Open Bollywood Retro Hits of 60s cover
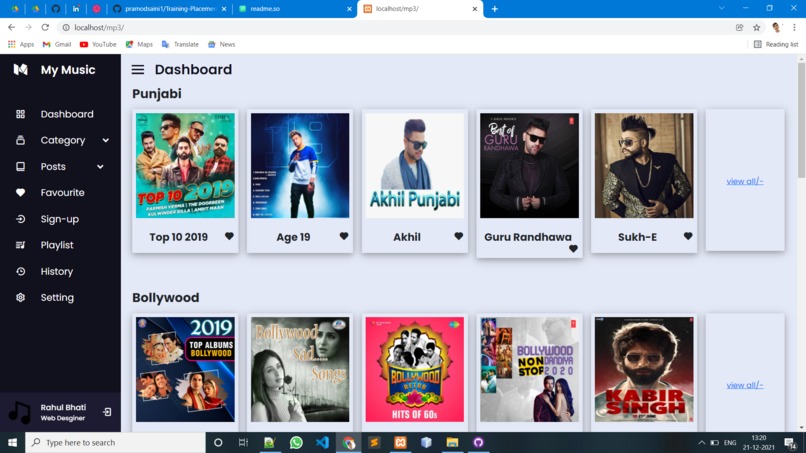 (414, 369)
